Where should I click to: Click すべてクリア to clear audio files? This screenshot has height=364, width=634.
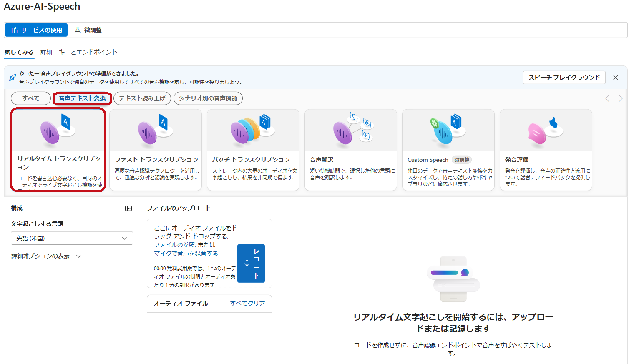[248, 304]
